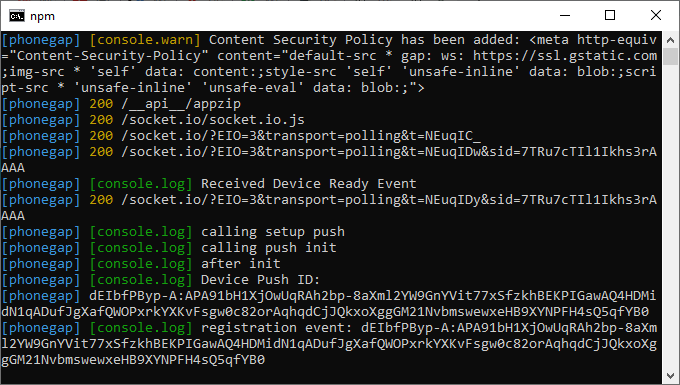Close the npm console window
Image resolution: width=680 pixels, height=385 pixels.
(x=656, y=16)
